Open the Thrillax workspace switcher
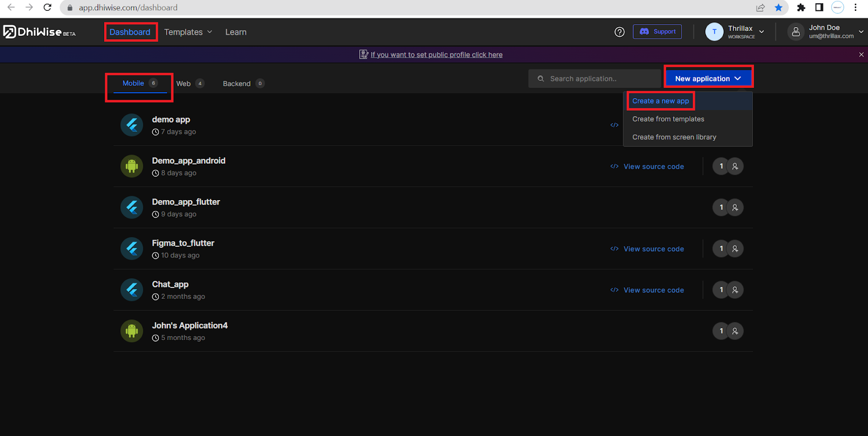Viewport: 868px width, 436px height. tap(735, 32)
